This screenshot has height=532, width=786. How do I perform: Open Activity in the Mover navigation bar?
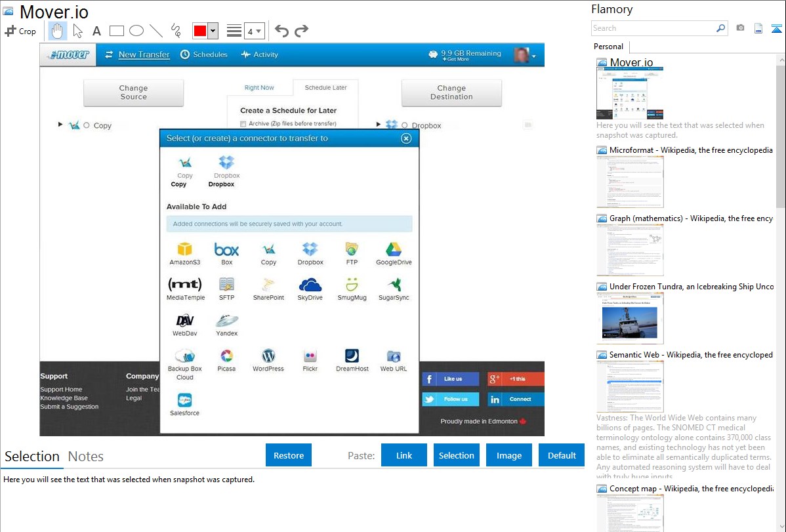(260, 54)
